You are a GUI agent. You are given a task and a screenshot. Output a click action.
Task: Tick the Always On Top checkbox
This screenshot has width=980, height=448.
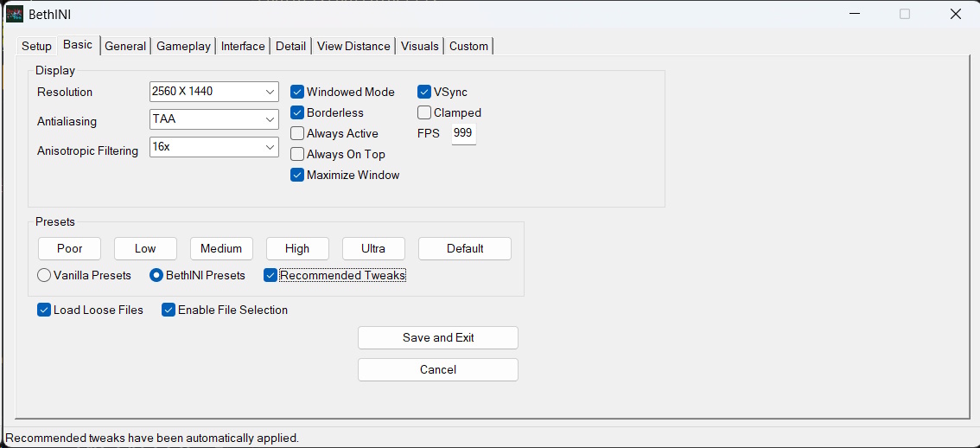[297, 154]
